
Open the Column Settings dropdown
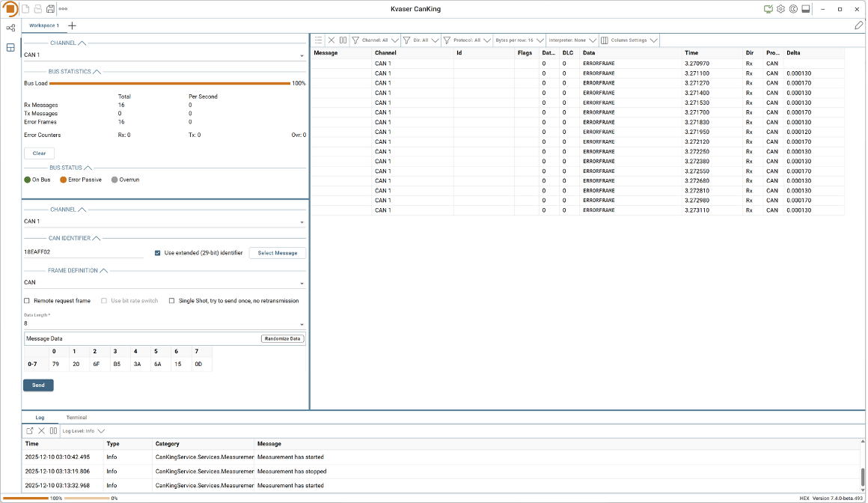[x=629, y=40]
